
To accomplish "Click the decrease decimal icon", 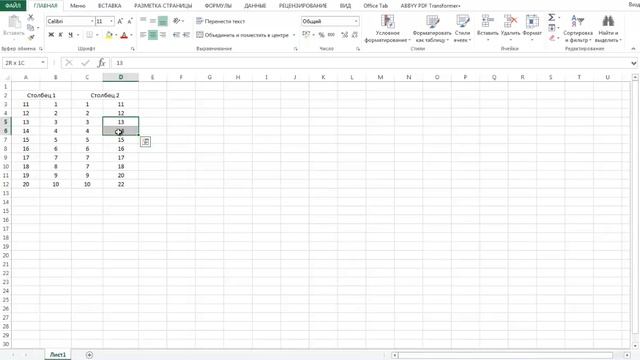I will tap(355, 35).
